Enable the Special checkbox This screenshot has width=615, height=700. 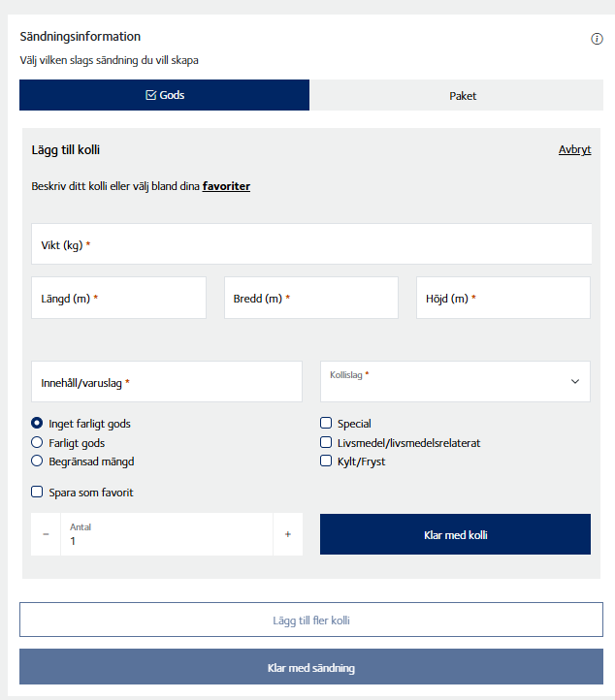pyautogui.click(x=326, y=424)
